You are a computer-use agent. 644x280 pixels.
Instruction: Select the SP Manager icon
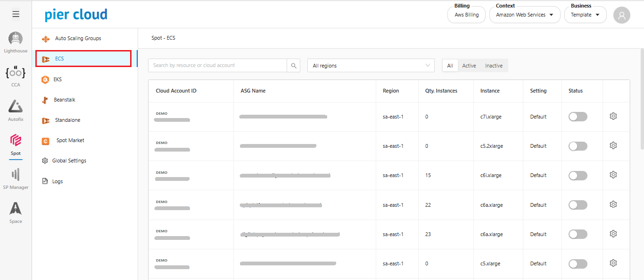click(16, 175)
